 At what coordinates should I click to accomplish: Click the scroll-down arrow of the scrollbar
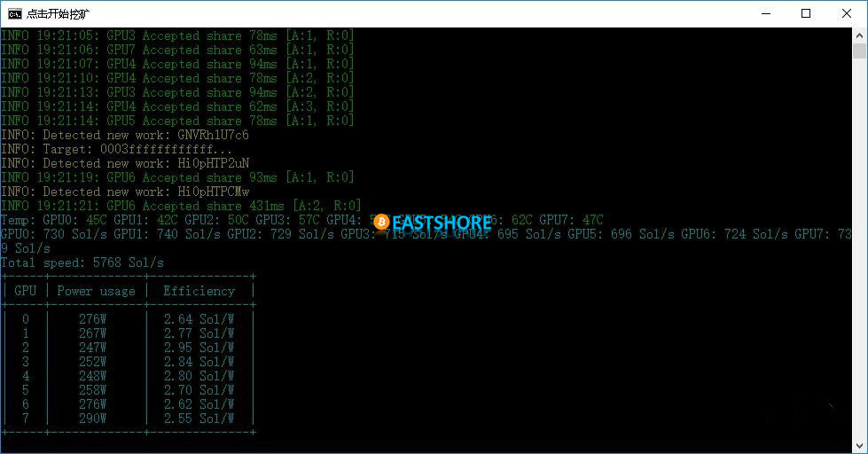click(859, 445)
